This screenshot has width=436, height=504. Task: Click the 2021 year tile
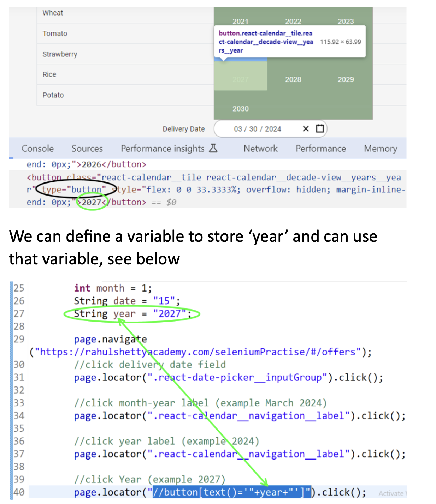240,22
